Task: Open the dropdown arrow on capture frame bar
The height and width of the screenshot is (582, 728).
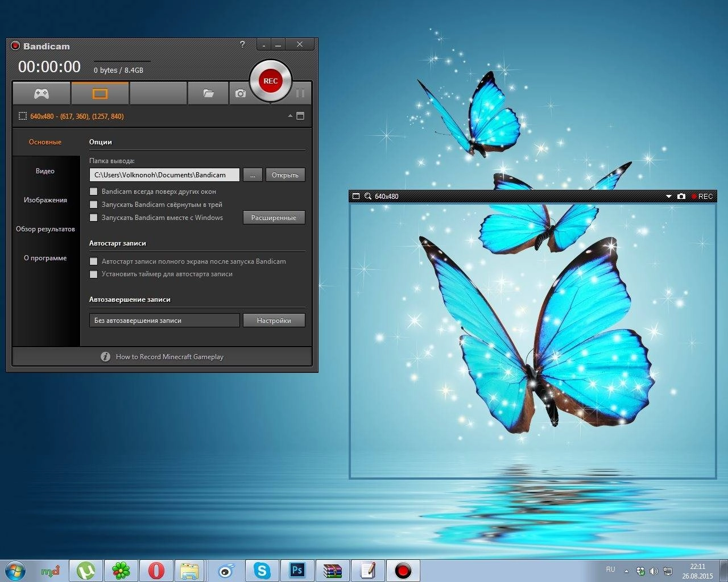Action: click(669, 197)
